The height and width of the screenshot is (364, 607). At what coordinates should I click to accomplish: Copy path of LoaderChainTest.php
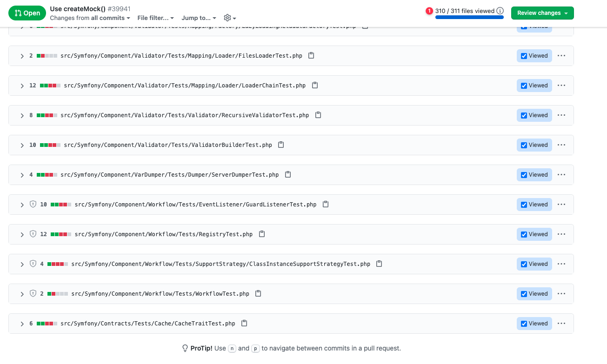tap(315, 85)
